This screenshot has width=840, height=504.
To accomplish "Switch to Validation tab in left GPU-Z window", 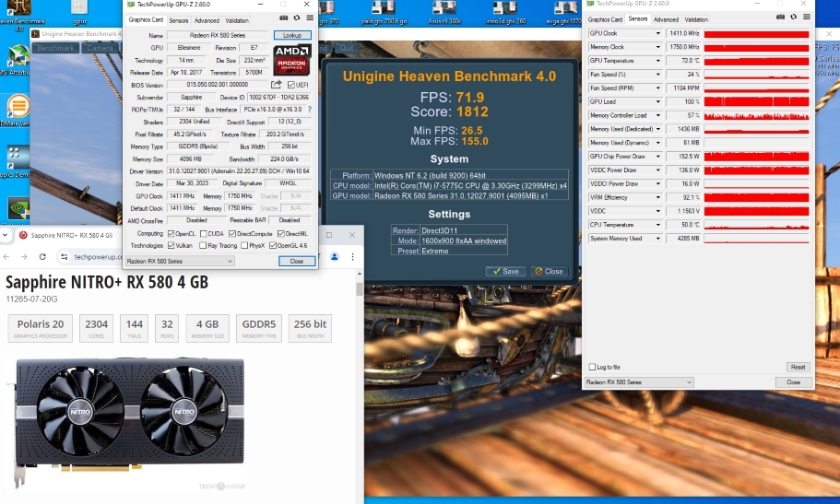I will (x=237, y=20).
